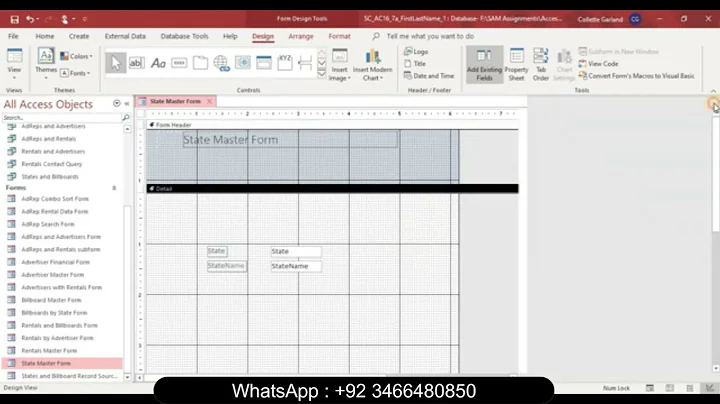720x404 pixels.
Task: Switch to Form View in status bar
Action: coord(650,388)
